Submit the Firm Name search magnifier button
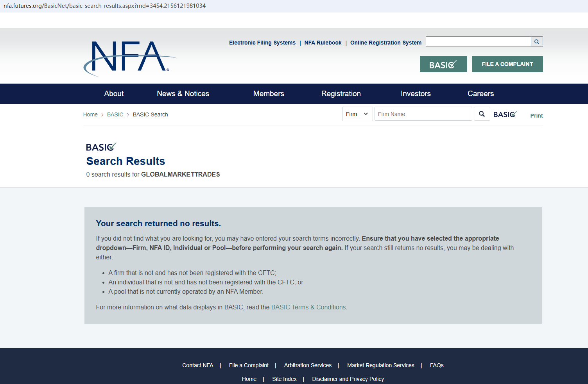 click(482, 114)
